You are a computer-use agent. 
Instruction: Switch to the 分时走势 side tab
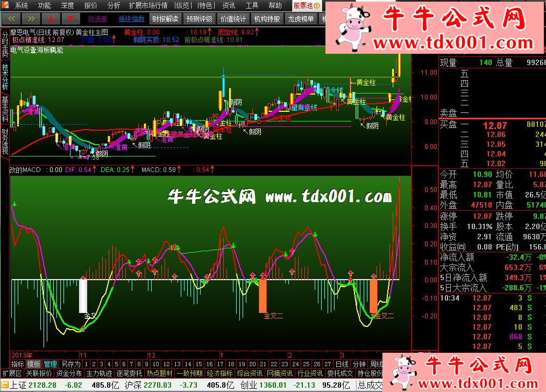pyautogui.click(x=5, y=44)
